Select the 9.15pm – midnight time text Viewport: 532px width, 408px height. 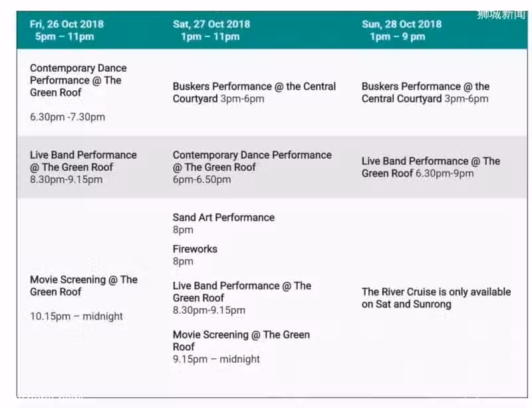[216, 359]
